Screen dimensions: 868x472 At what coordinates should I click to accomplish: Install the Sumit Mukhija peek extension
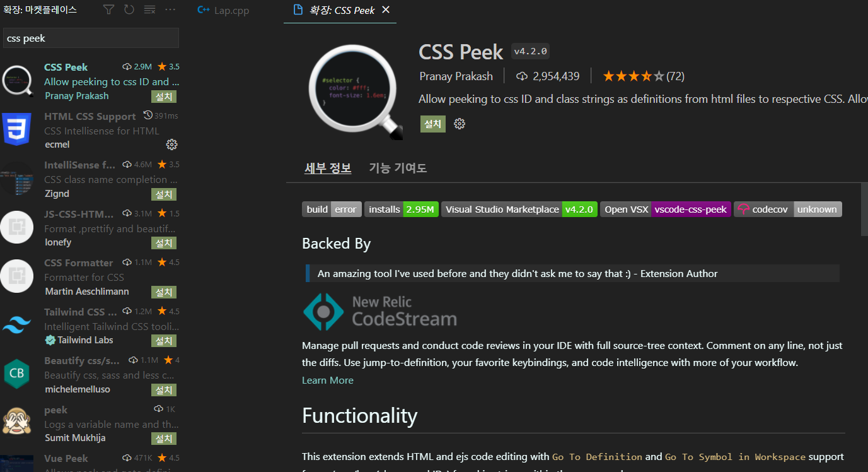pyautogui.click(x=164, y=439)
